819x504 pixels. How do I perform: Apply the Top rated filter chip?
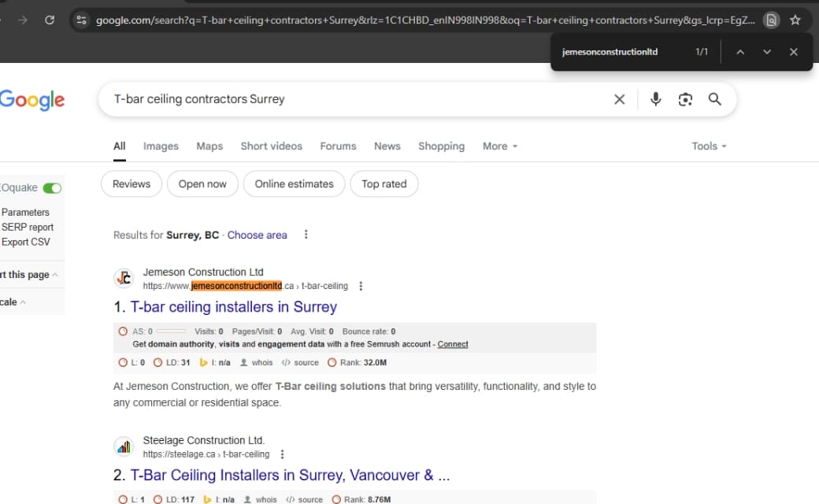pyautogui.click(x=384, y=183)
